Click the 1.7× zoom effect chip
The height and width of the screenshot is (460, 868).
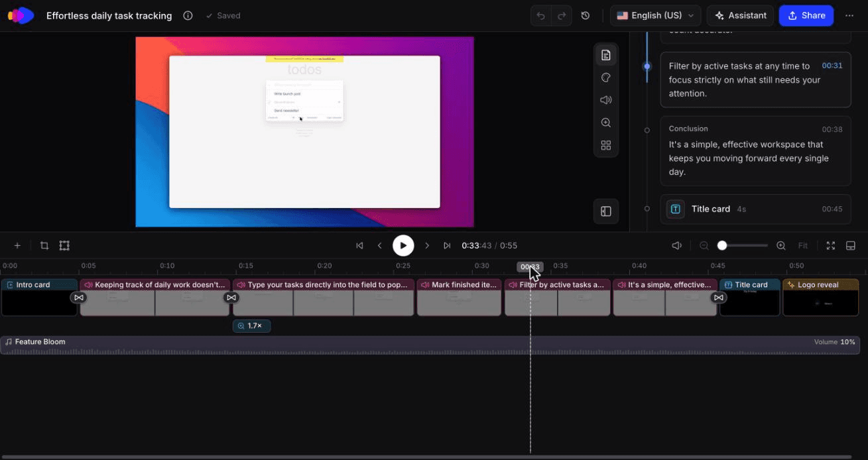pyautogui.click(x=252, y=326)
